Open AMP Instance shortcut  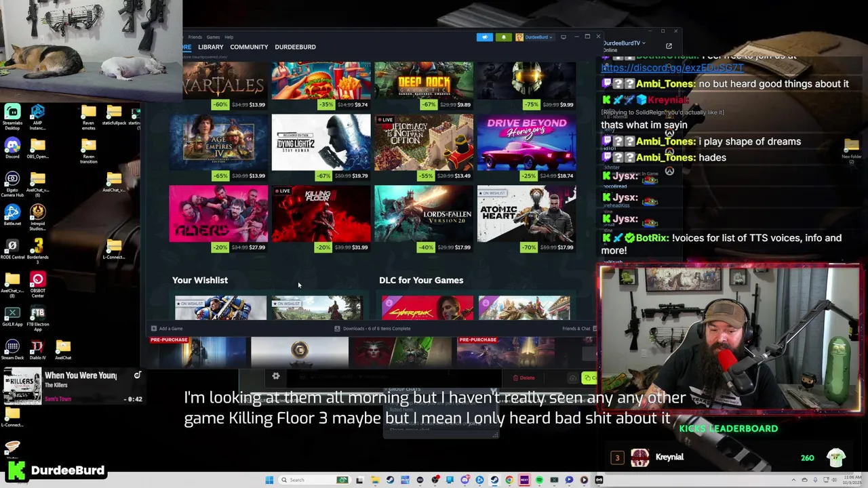(x=38, y=117)
